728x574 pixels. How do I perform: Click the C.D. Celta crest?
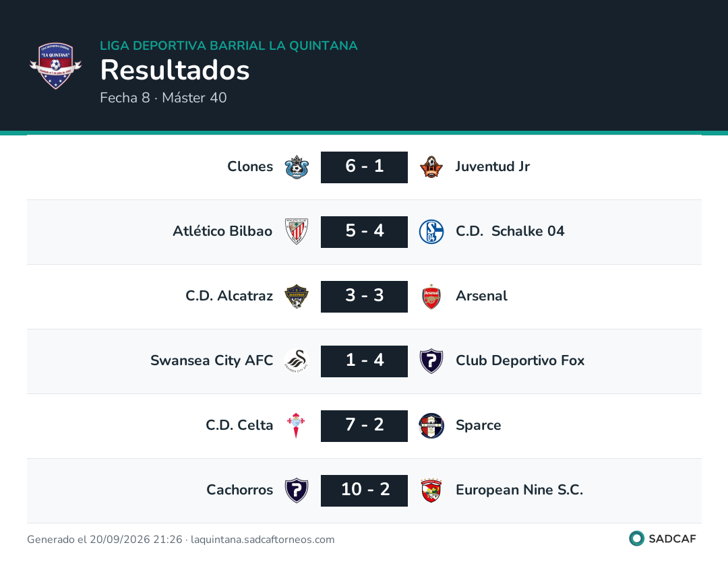296,426
